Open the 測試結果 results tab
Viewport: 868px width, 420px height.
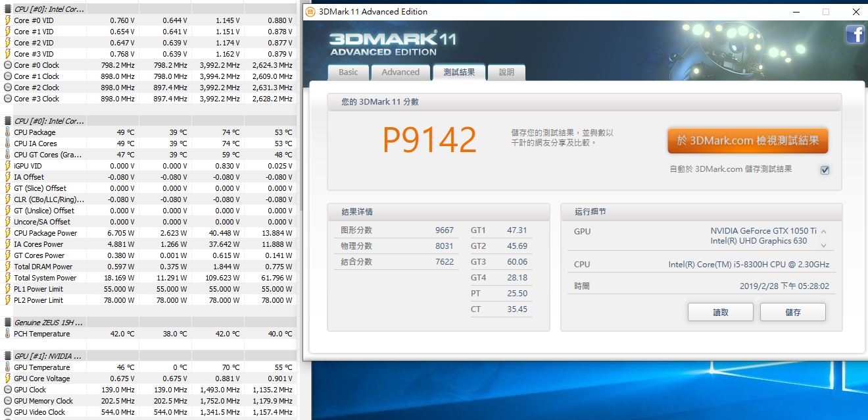coord(459,72)
